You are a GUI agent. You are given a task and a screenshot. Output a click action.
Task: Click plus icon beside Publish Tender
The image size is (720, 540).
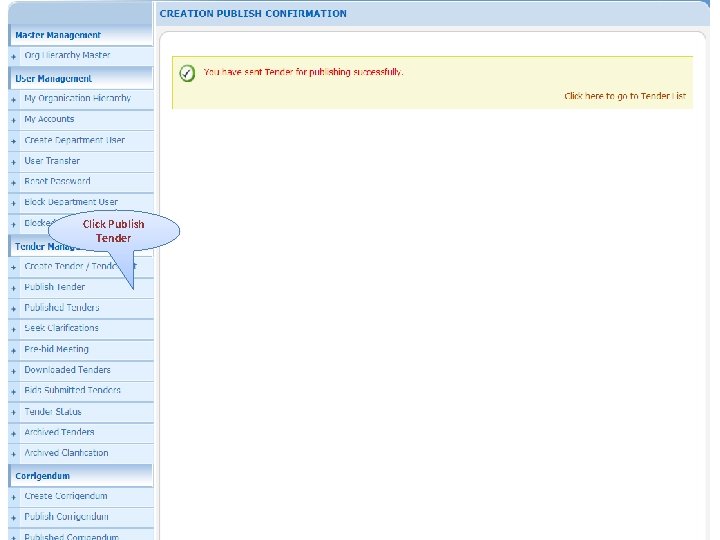tap(14, 288)
